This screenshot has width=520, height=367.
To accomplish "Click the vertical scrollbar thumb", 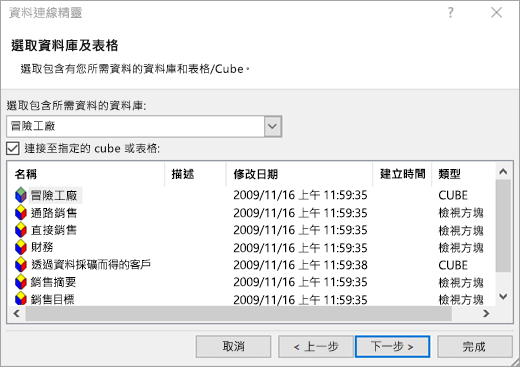I will [503, 226].
